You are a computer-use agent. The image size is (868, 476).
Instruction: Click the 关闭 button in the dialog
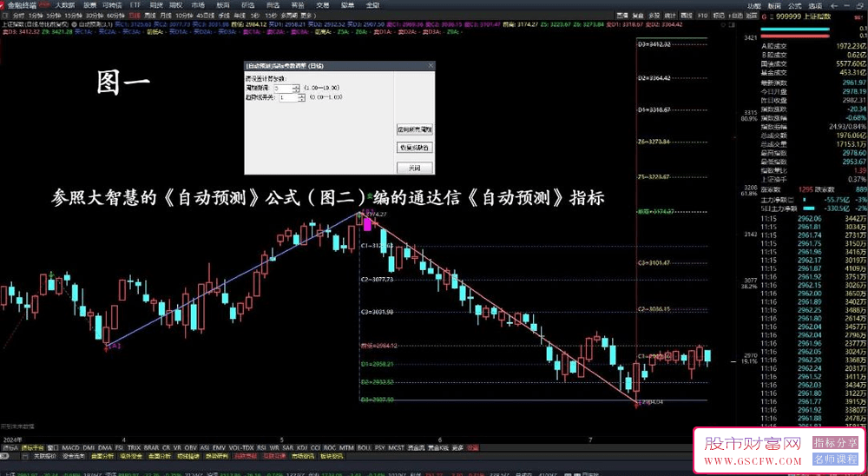click(415, 167)
